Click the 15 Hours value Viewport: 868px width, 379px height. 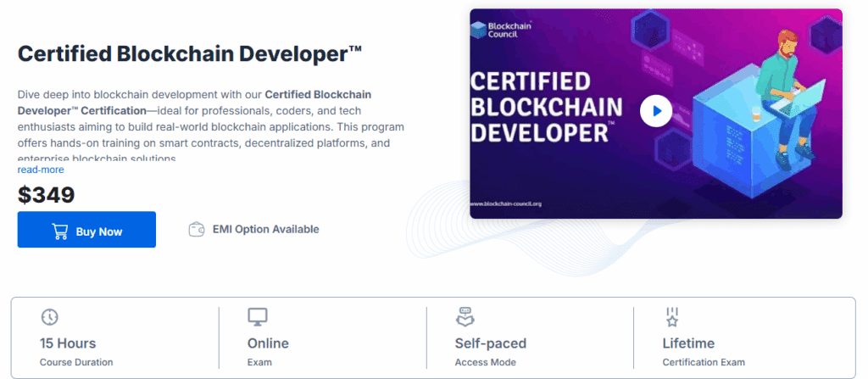click(68, 343)
